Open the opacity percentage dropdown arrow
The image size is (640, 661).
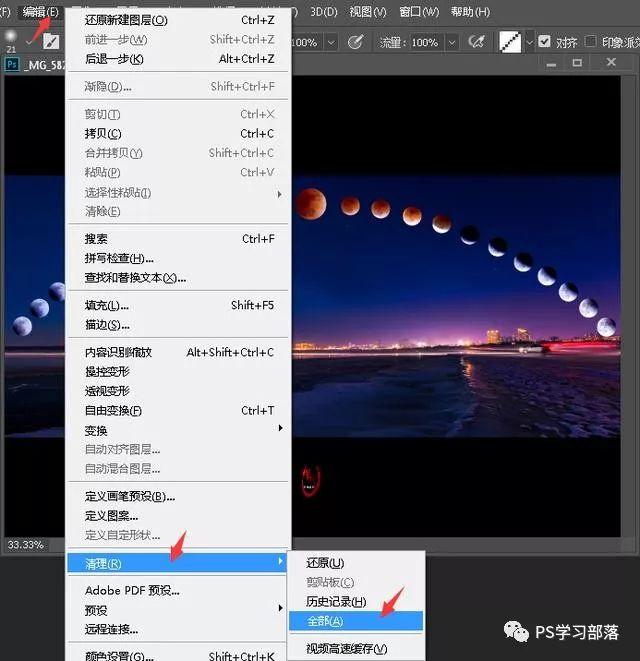pos(331,43)
